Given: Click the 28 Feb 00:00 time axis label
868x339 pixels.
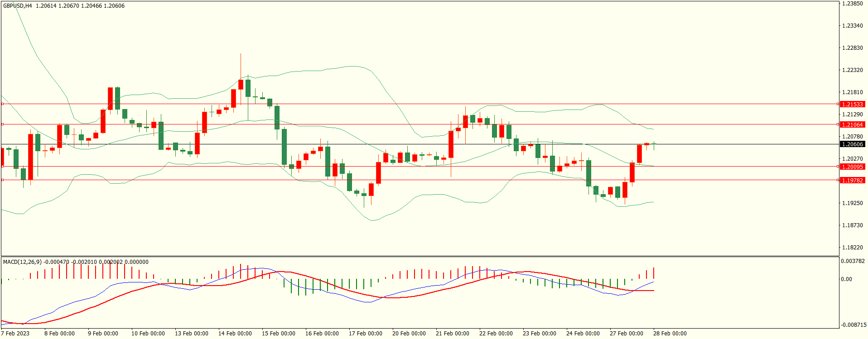Looking at the screenshot, I should pyautogui.click(x=670, y=334).
